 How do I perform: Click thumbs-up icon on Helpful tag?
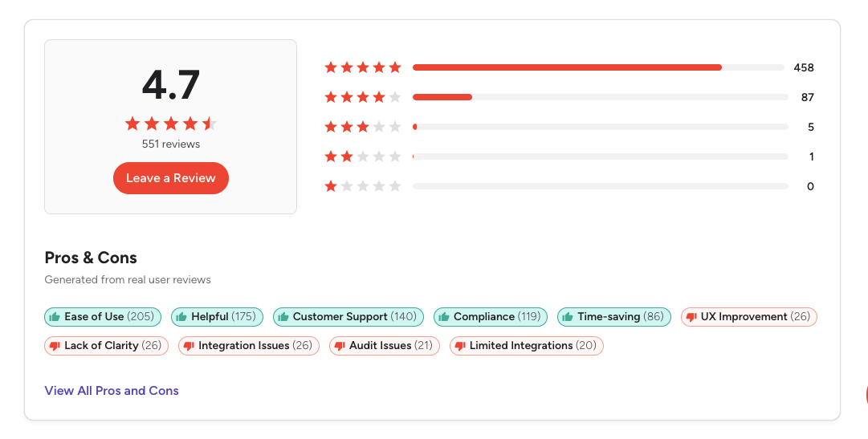click(181, 317)
